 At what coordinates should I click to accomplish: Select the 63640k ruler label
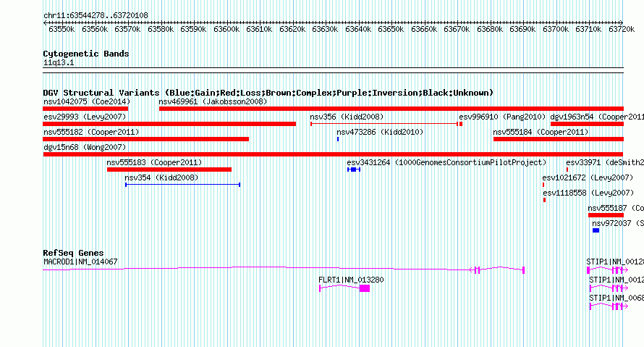coord(358,30)
